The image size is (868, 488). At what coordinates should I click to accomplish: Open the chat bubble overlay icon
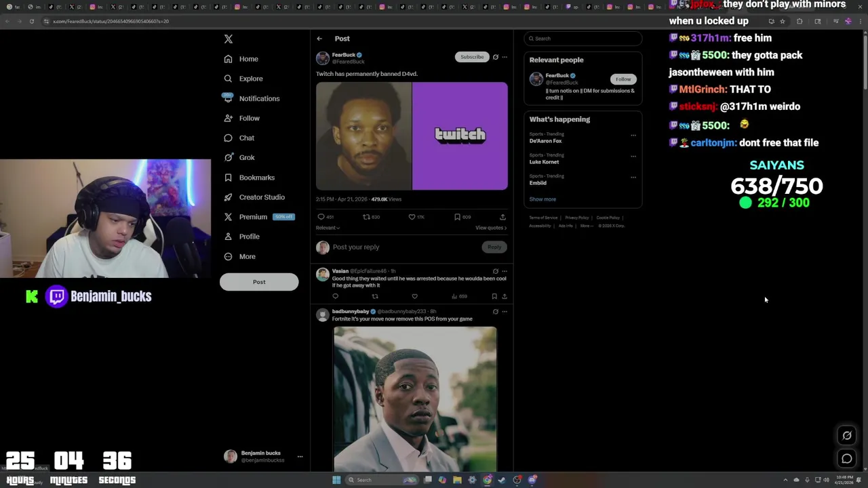point(847,459)
